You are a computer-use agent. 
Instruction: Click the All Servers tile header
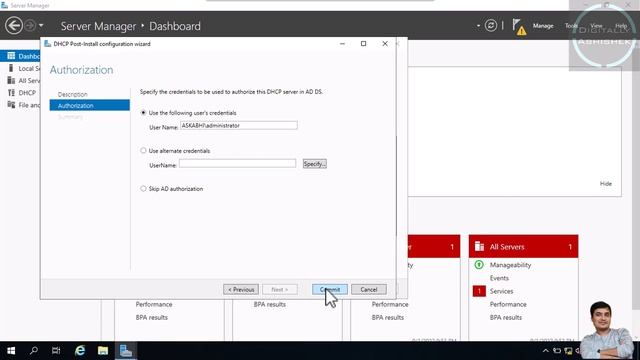523,247
